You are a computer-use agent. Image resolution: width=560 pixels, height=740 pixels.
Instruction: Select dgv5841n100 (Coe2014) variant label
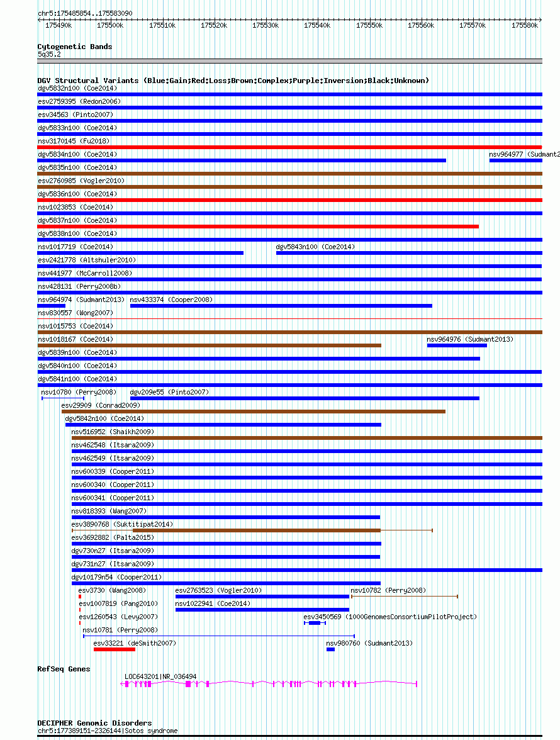pos(77,379)
